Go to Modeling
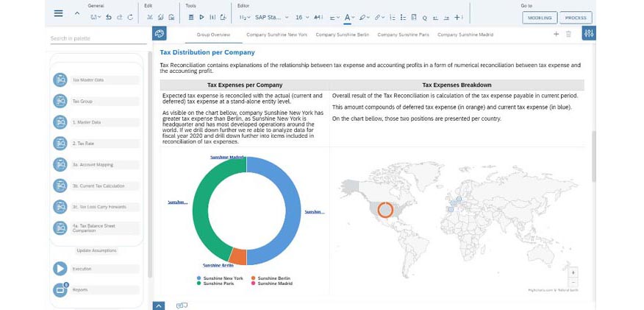The width and height of the screenshot is (644, 310). pyautogui.click(x=540, y=18)
